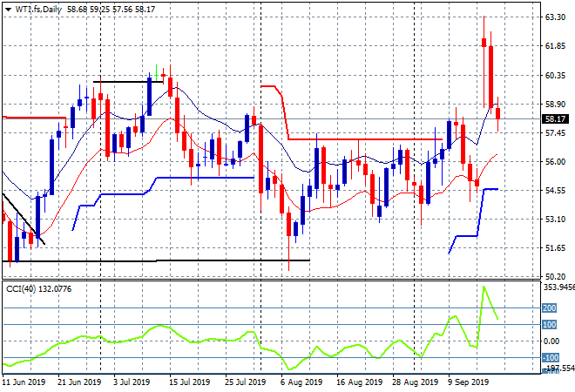Click the 9 Sep 2019 date label
Viewport: 575px width, 392px height.
tap(468, 382)
